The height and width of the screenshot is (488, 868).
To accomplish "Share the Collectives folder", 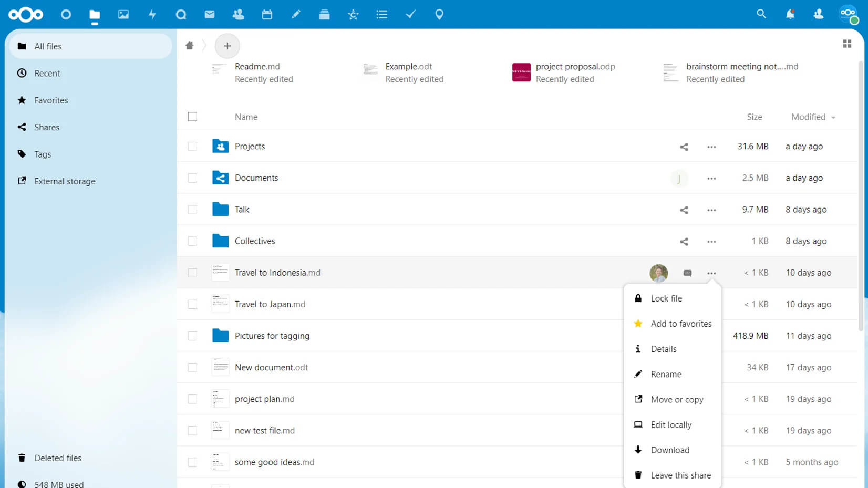I will [x=684, y=241].
